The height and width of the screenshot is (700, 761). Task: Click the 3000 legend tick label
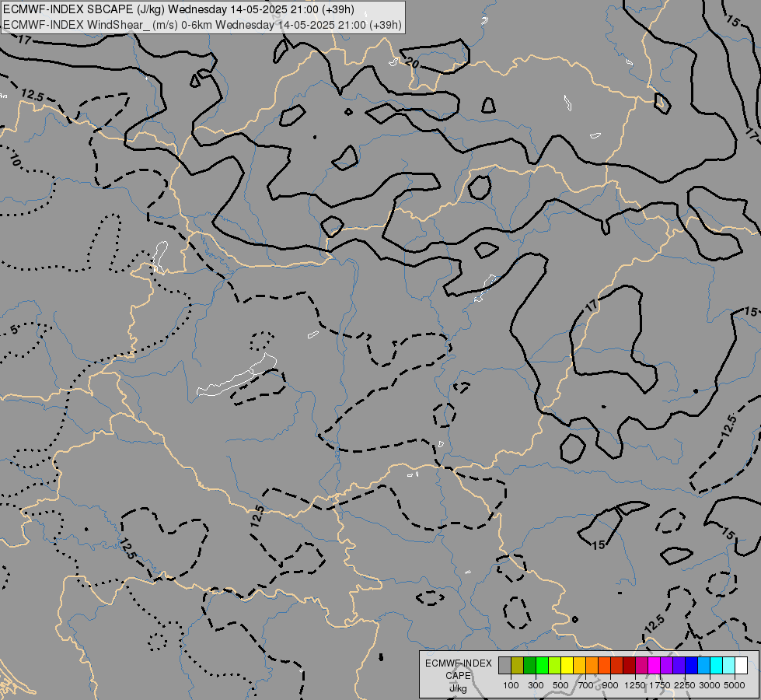click(x=710, y=685)
